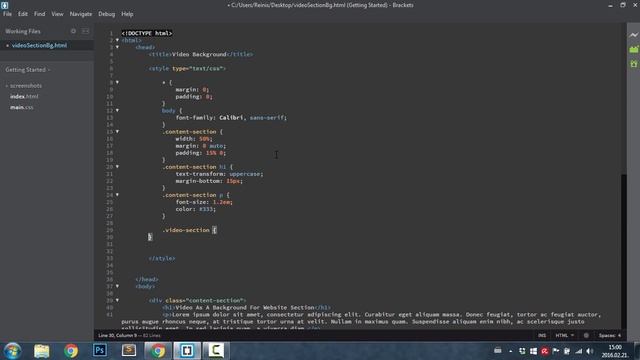Collapse the body tag fold on line 37
The image size is (640, 360).
point(118,286)
